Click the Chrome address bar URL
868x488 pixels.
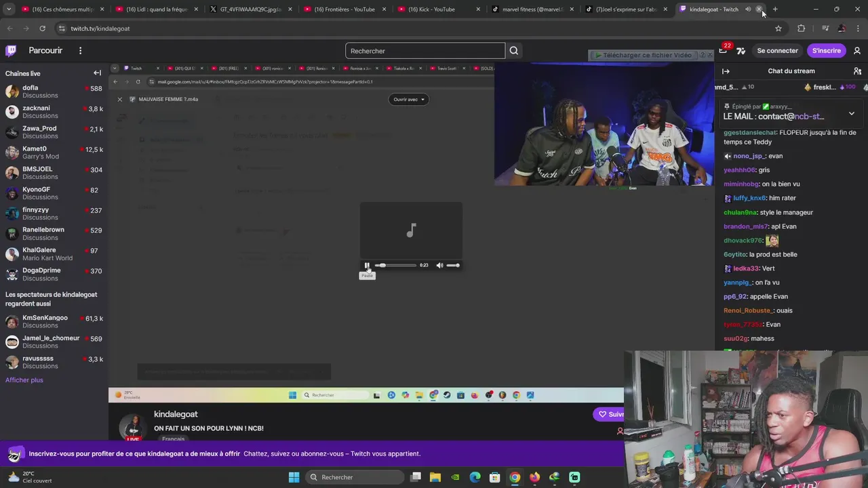click(x=100, y=28)
